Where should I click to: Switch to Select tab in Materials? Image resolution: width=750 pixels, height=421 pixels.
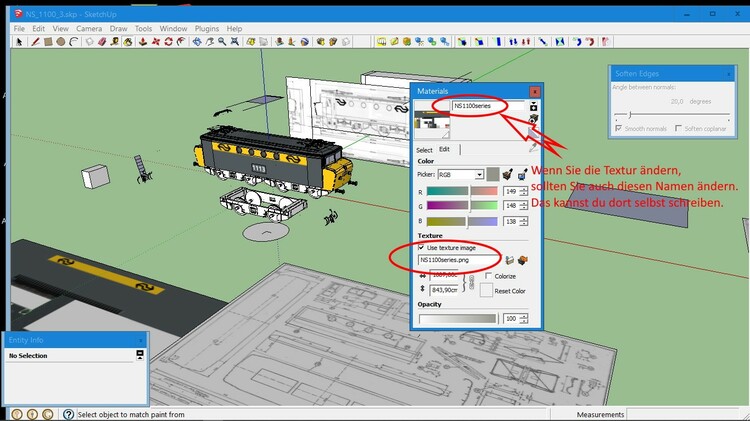tap(424, 149)
